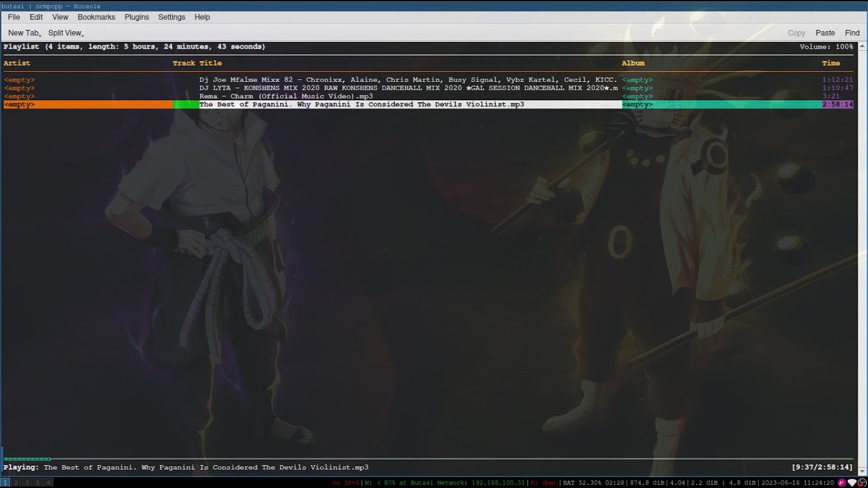Click the Playing now track label

186,468
